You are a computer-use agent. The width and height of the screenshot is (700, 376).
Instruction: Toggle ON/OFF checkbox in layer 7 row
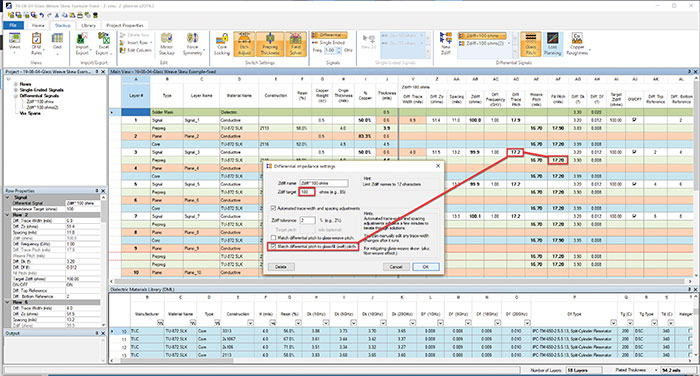tap(634, 216)
